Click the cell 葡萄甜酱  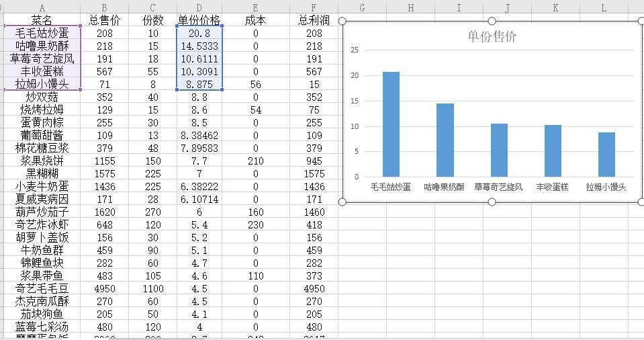pyautogui.click(x=42, y=135)
